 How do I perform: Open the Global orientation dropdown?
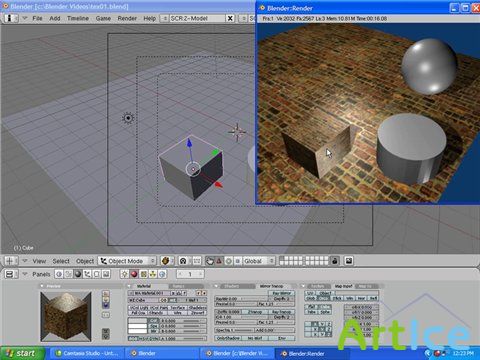click(259, 261)
